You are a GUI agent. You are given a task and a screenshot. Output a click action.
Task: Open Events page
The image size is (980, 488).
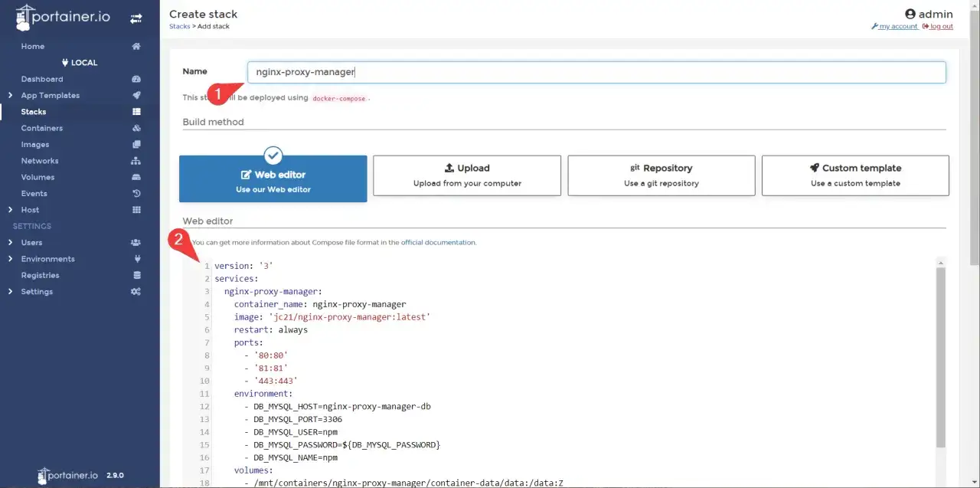[x=34, y=193]
